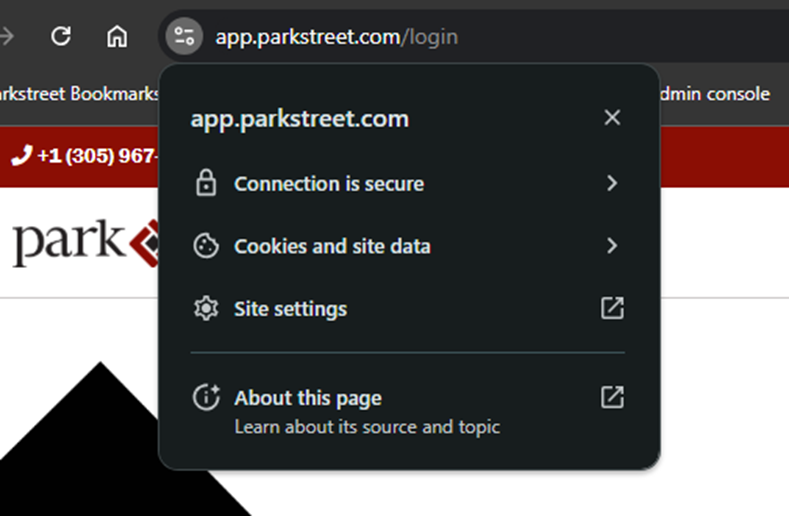
Task: Close the app.parkstreet.com site info popup
Action: coord(612,117)
